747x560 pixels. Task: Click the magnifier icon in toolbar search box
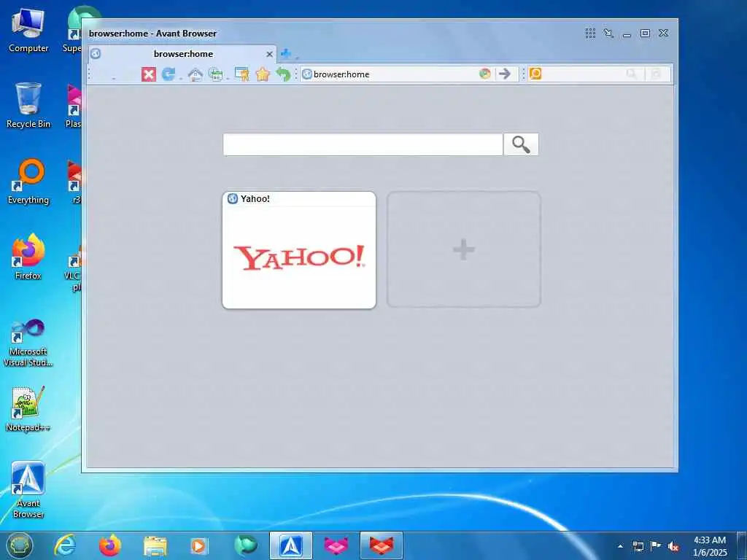click(x=631, y=74)
